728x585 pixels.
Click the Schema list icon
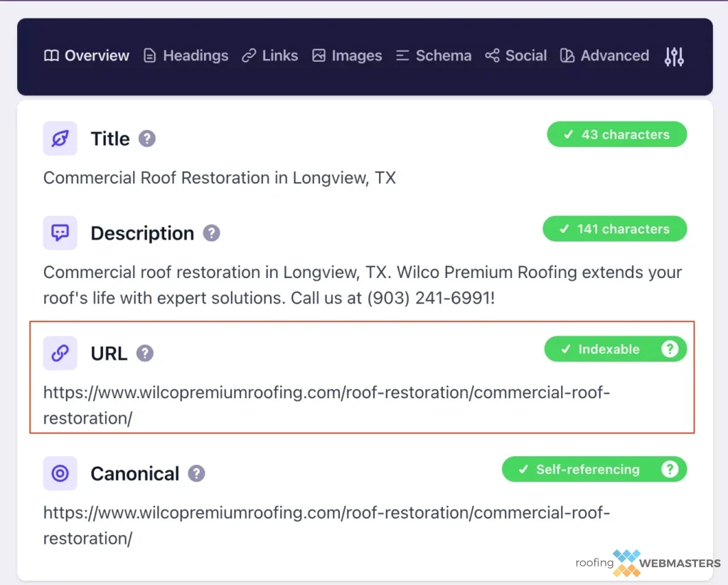click(x=403, y=55)
